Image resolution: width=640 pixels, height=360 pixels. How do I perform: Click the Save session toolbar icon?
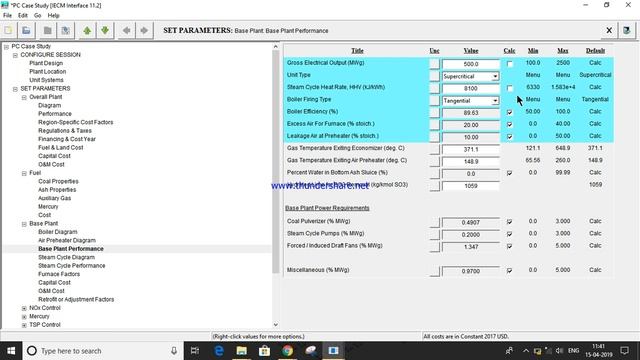point(48,31)
